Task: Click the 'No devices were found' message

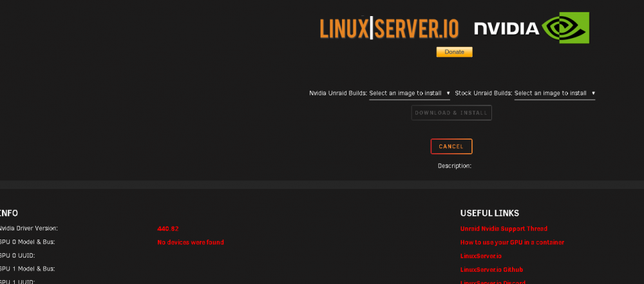Action: click(191, 243)
